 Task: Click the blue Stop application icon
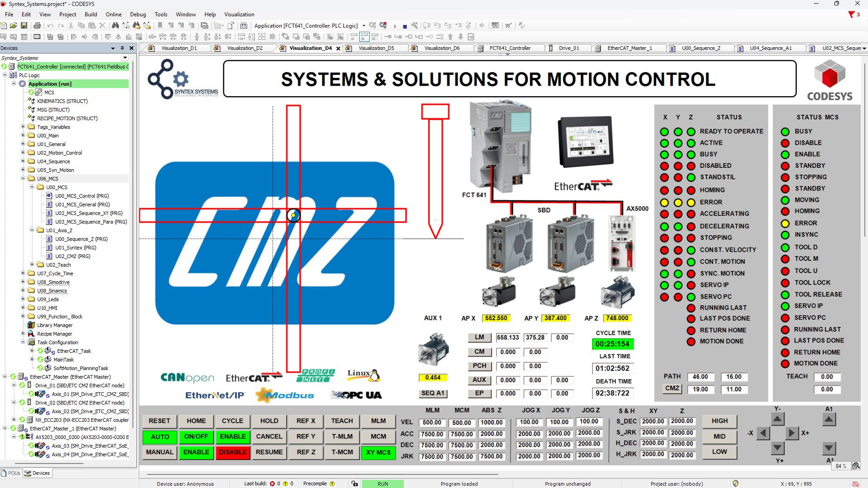405,26
